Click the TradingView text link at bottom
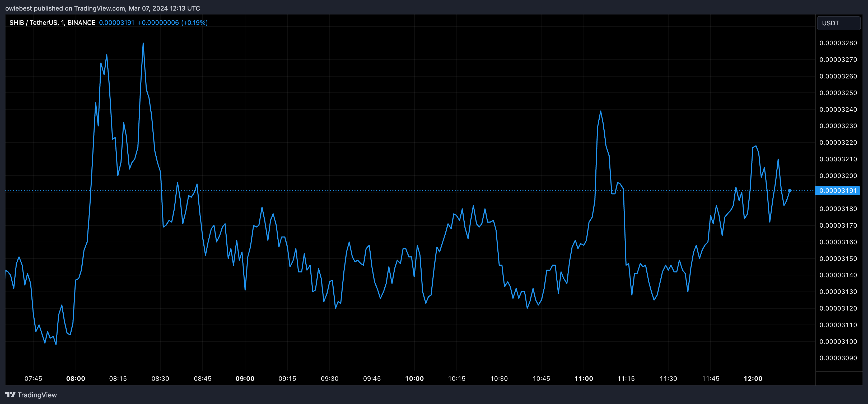The image size is (868, 404). (x=37, y=395)
